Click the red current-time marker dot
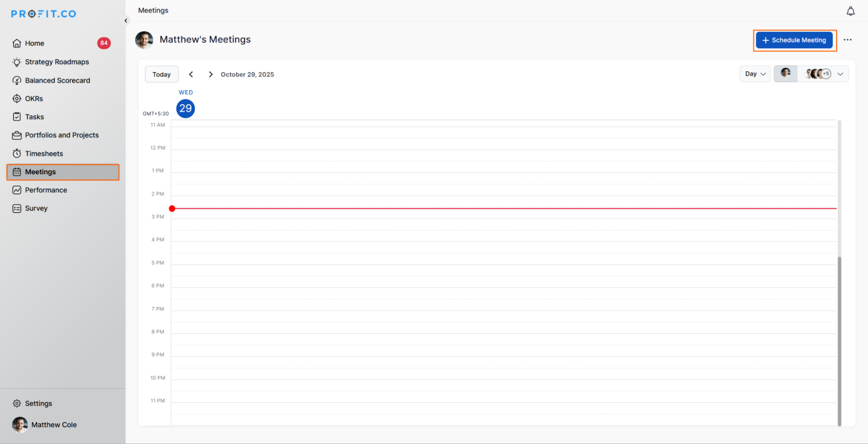This screenshot has height=444, width=868. [x=172, y=209]
